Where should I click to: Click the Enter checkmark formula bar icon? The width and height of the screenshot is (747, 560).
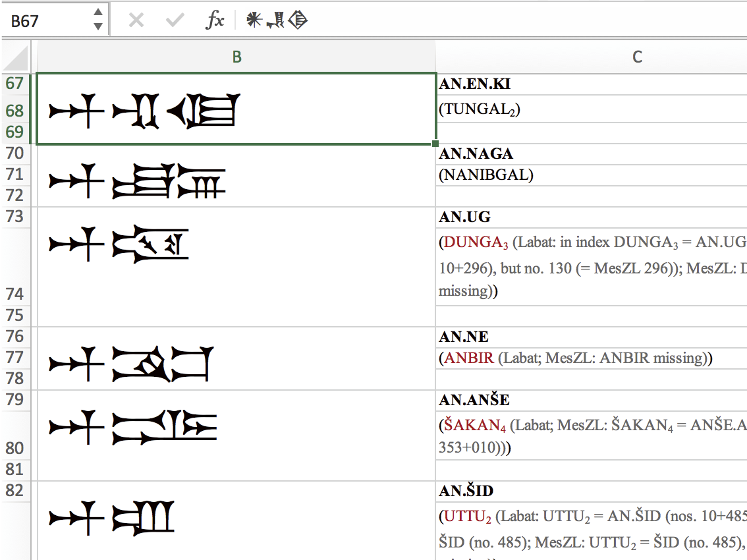click(x=175, y=20)
